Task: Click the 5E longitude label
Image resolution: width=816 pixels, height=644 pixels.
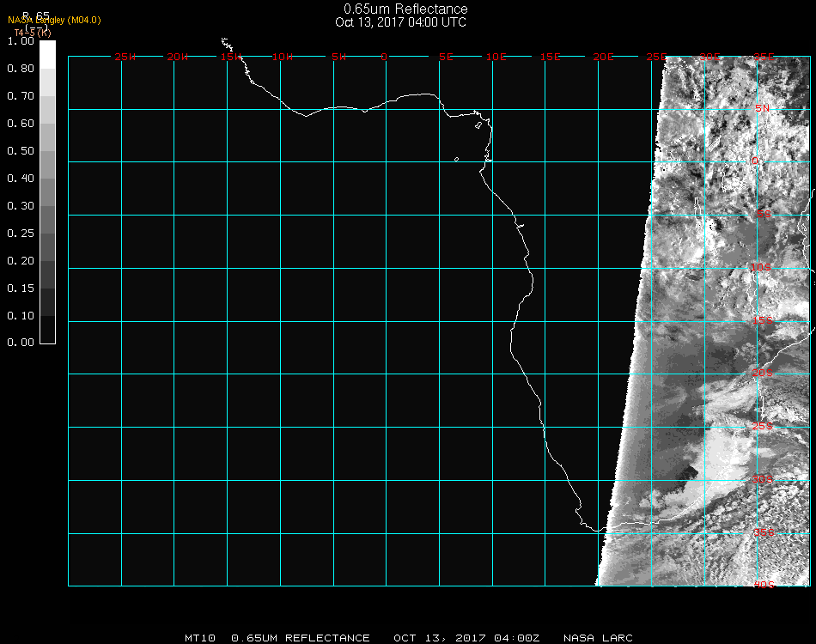Action: [x=446, y=57]
